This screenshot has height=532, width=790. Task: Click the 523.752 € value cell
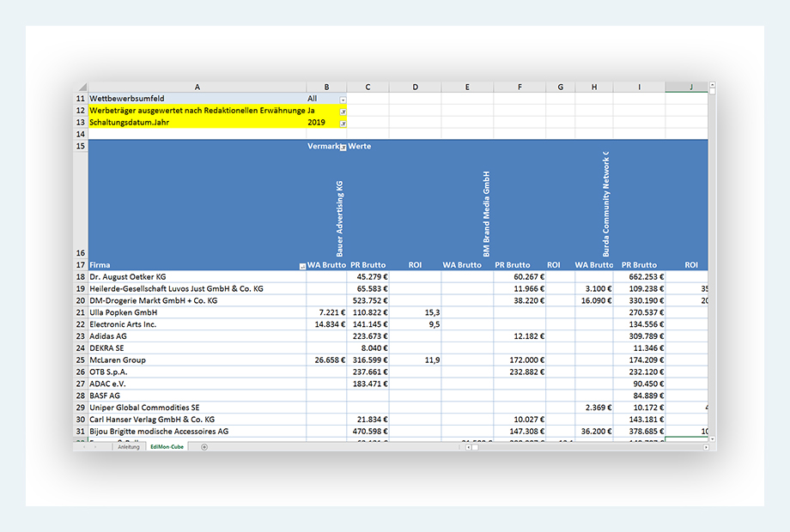pyautogui.click(x=368, y=300)
